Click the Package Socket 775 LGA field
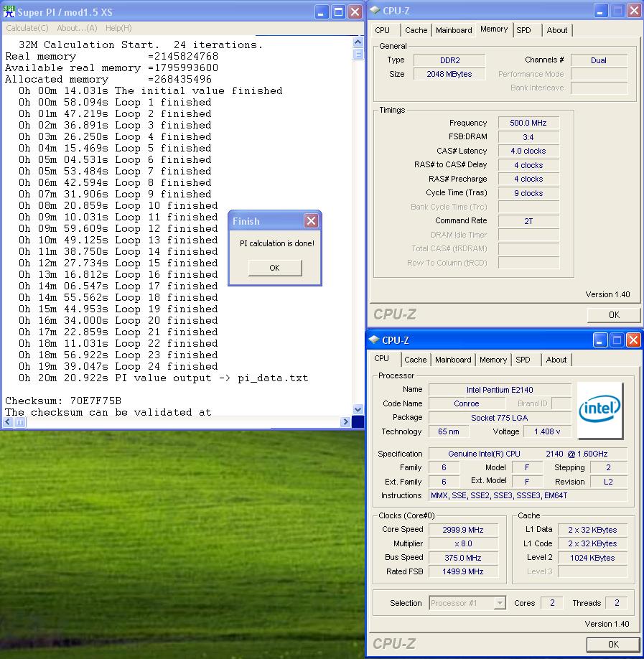644x659 pixels. (x=500, y=418)
